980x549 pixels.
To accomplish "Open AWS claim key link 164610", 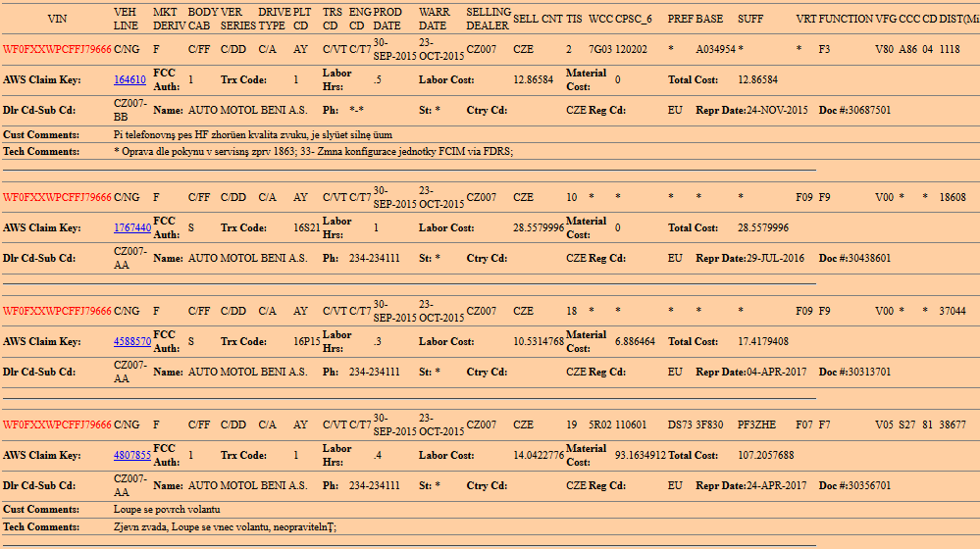I will pos(129,80).
